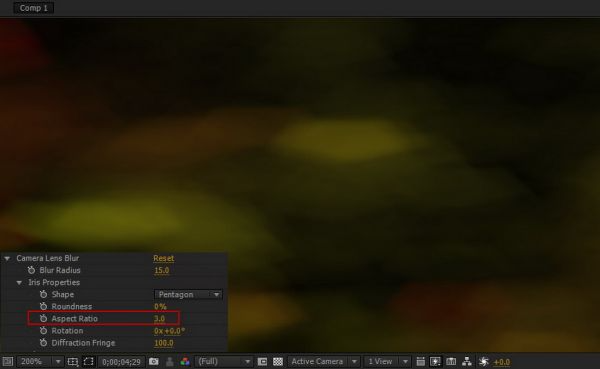
Task: Open the channel and color management icon
Action: [185, 362]
